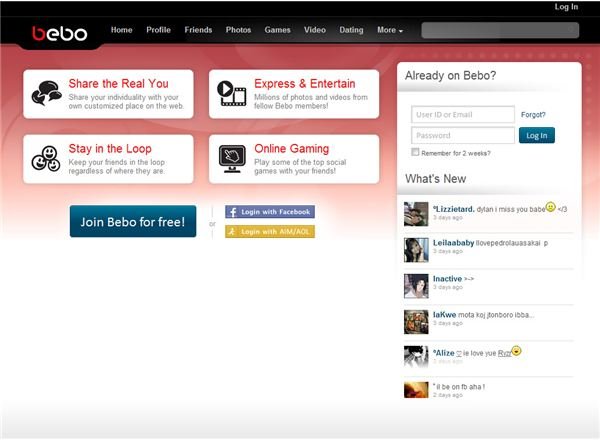Open the IaKwe username link
This screenshot has height=440, width=600.
click(444, 315)
